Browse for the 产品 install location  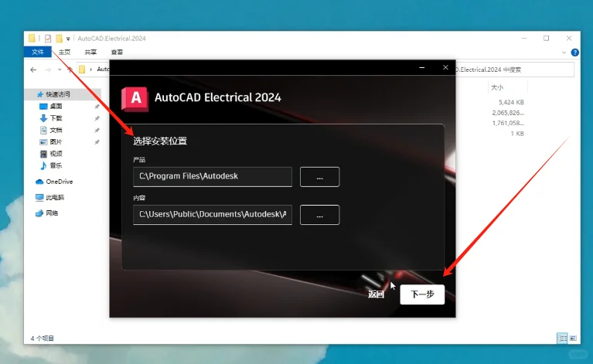[x=319, y=177]
